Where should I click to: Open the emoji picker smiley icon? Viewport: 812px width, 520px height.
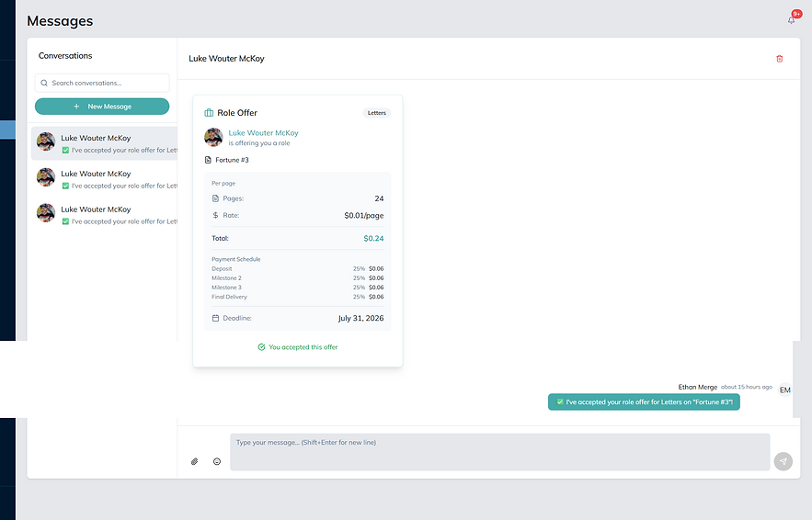click(x=217, y=461)
